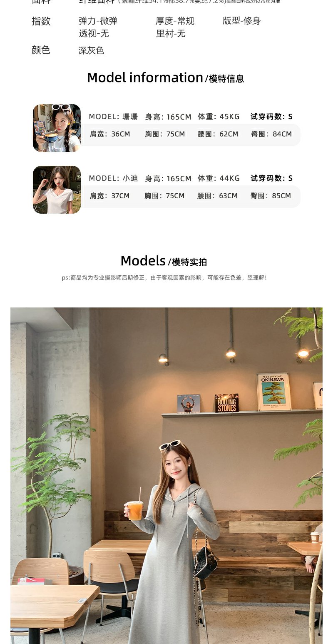Screen dimensions: 333x644
Task: Select the 深灰色 color value
Action: point(91,50)
